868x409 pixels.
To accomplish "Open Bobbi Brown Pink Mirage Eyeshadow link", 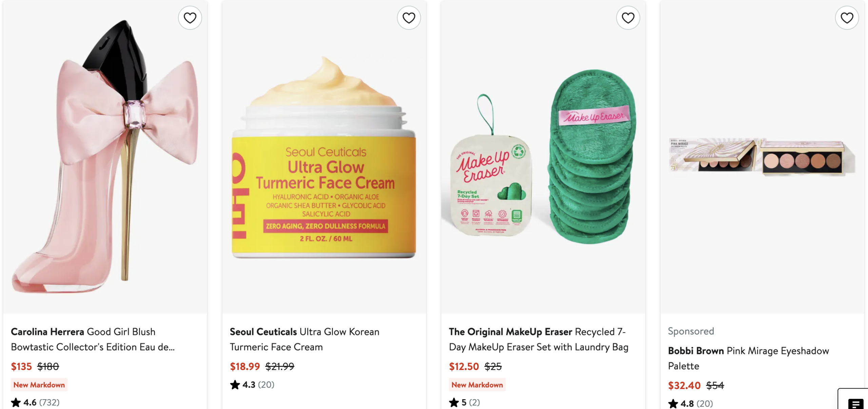I will click(748, 358).
